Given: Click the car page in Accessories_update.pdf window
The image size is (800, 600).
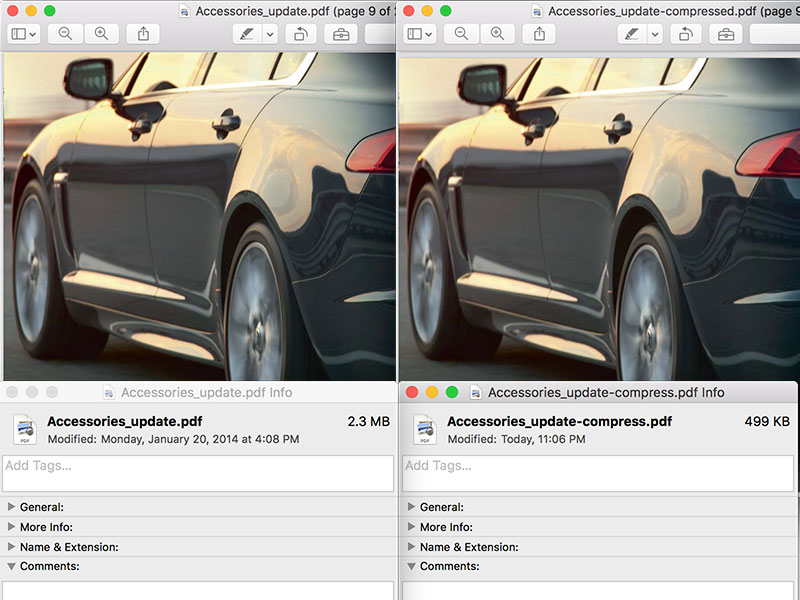Looking at the screenshot, I should coord(199,216).
